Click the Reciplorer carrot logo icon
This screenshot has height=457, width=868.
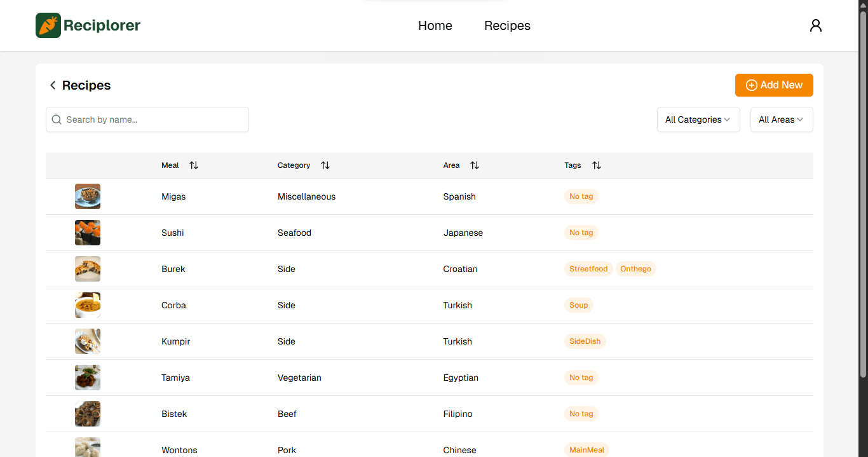click(x=48, y=25)
